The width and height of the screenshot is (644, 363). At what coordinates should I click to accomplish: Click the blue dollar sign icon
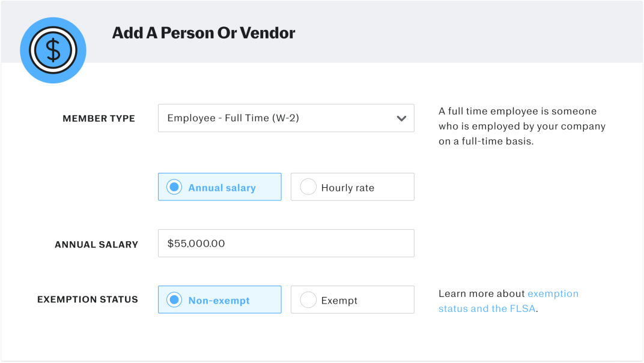53,50
